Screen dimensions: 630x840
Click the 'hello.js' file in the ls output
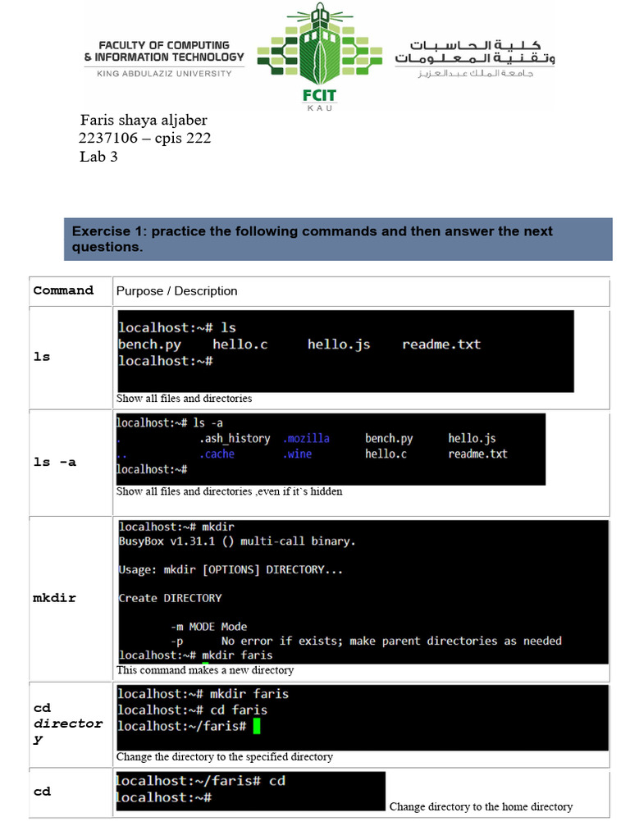[x=339, y=344]
